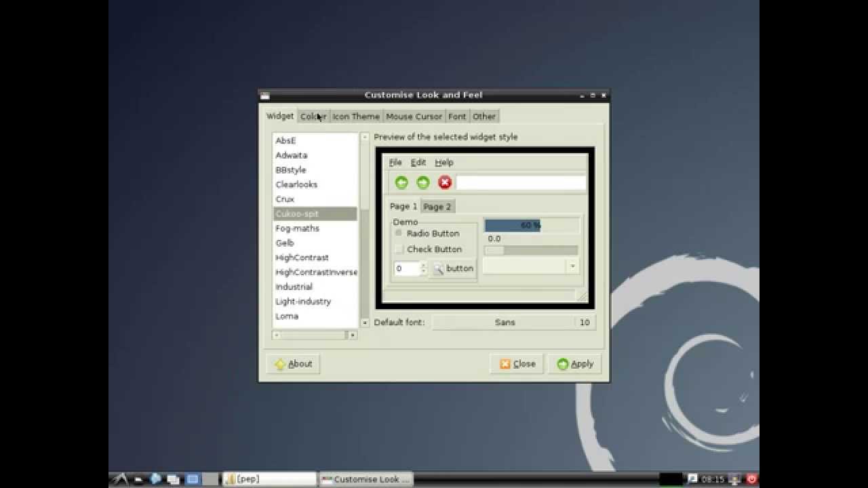The height and width of the screenshot is (488, 868).
Task: Click the theme list horizontal scroll-left arrow
Action: 276,335
